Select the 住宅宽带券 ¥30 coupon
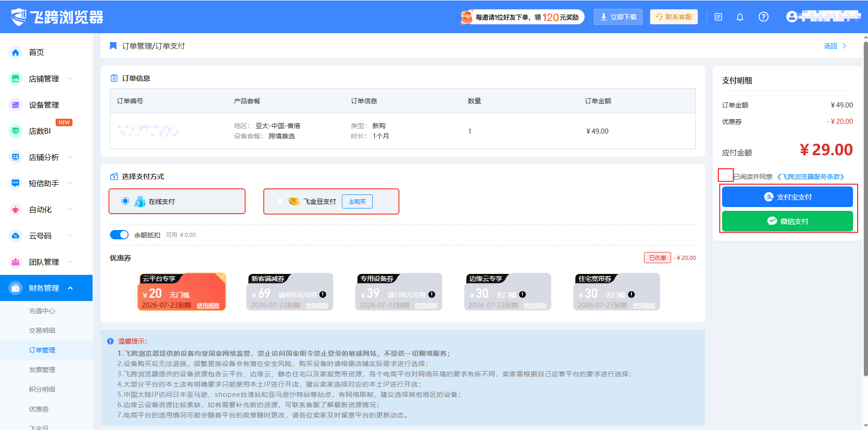Image resolution: width=868 pixels, height=438 pixels. [x=617, y=292]
